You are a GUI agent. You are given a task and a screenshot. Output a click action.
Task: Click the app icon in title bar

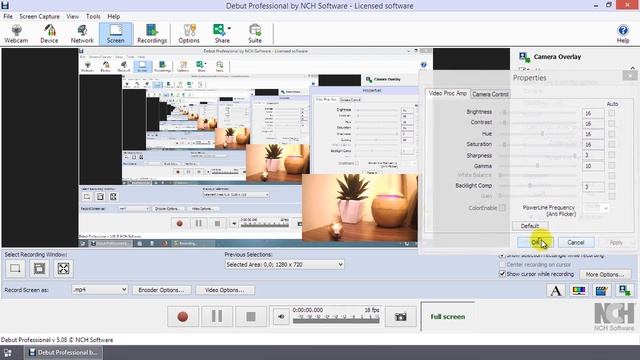(5, 5)
